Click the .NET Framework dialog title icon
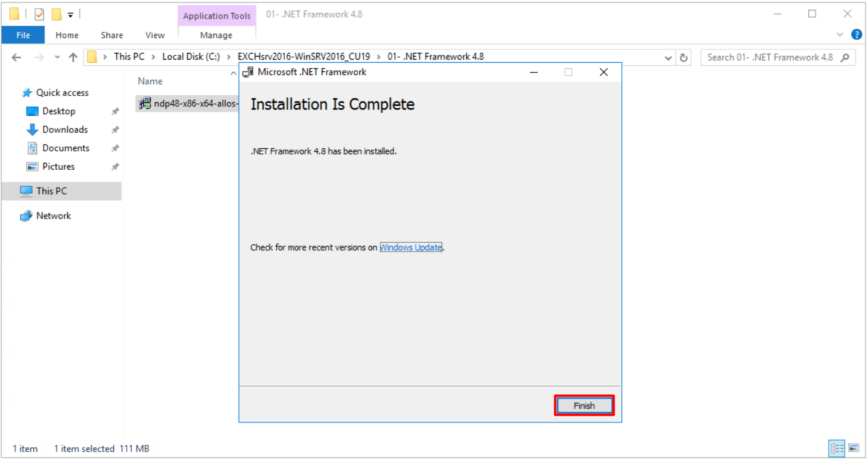 tap(248, 72)
